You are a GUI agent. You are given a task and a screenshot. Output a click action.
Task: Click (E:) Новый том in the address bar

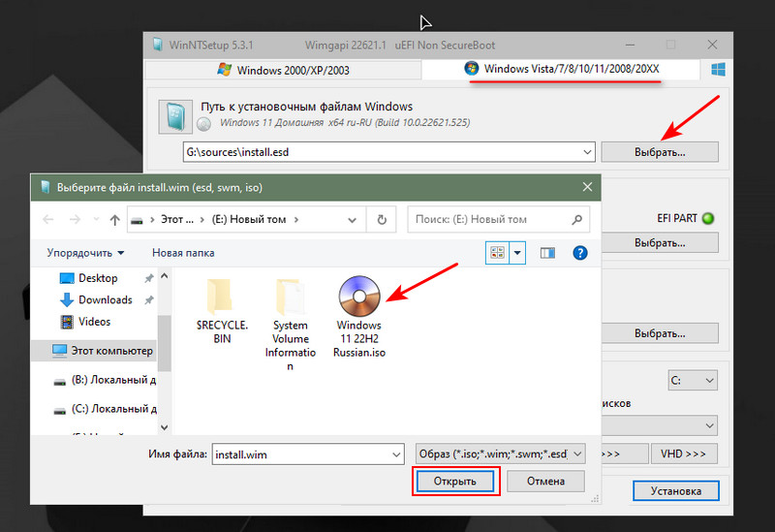click(249, 220)
